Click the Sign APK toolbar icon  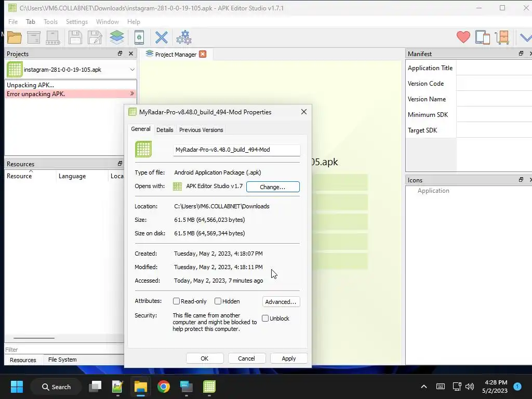click(x=54, y=37)
